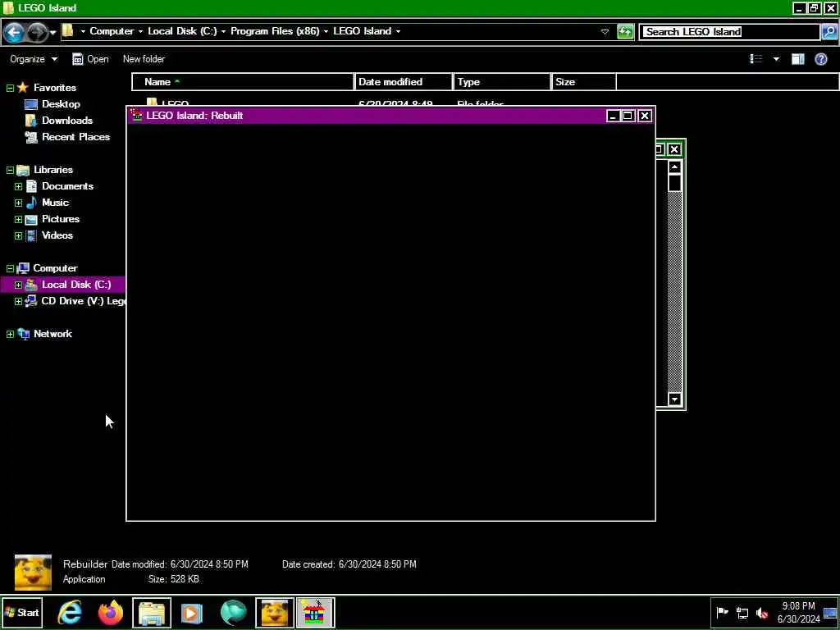Switch to Rebuilder taskbar button
The width and height of the screenshot is (840, 630).
click(274, 612)
